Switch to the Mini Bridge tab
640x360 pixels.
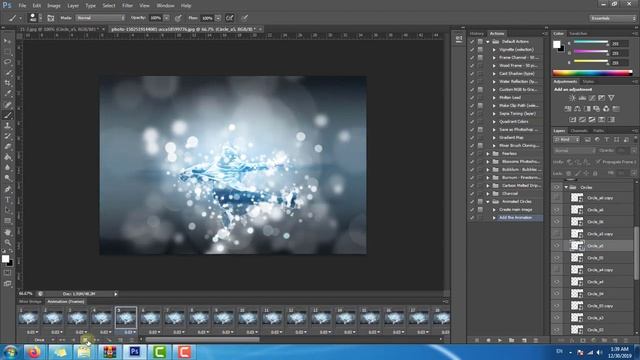click(30, 302)
